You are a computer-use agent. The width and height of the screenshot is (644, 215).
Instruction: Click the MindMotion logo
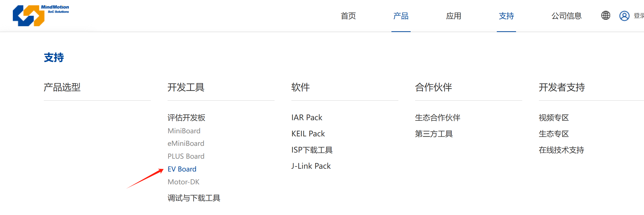[x=40, y=16]
